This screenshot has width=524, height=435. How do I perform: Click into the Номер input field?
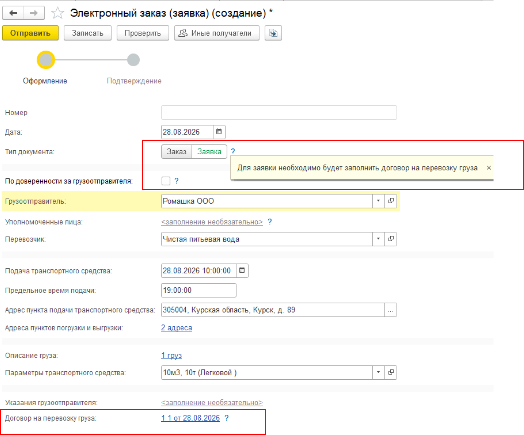(x=279, y=112)
